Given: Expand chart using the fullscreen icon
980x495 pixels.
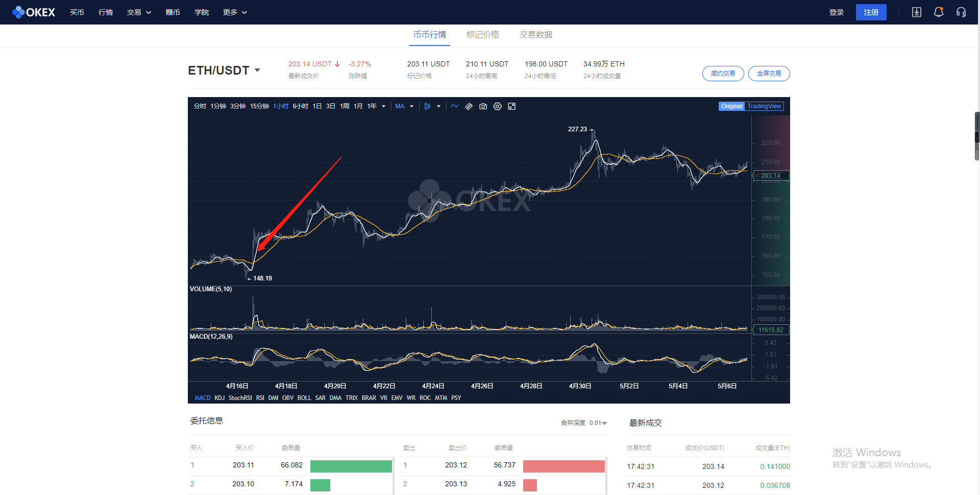Looking at the screenshot, I should coord(512,106).
